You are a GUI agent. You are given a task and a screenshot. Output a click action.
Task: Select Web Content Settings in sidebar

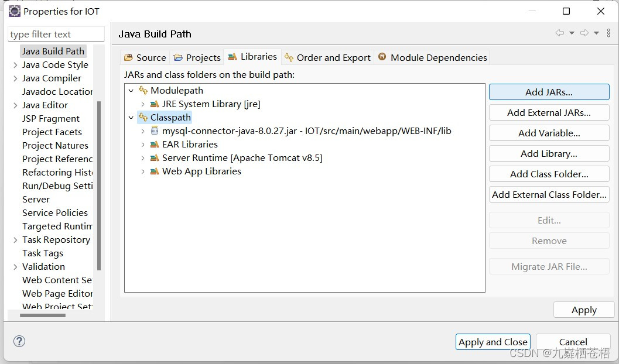tap(57, 280)
